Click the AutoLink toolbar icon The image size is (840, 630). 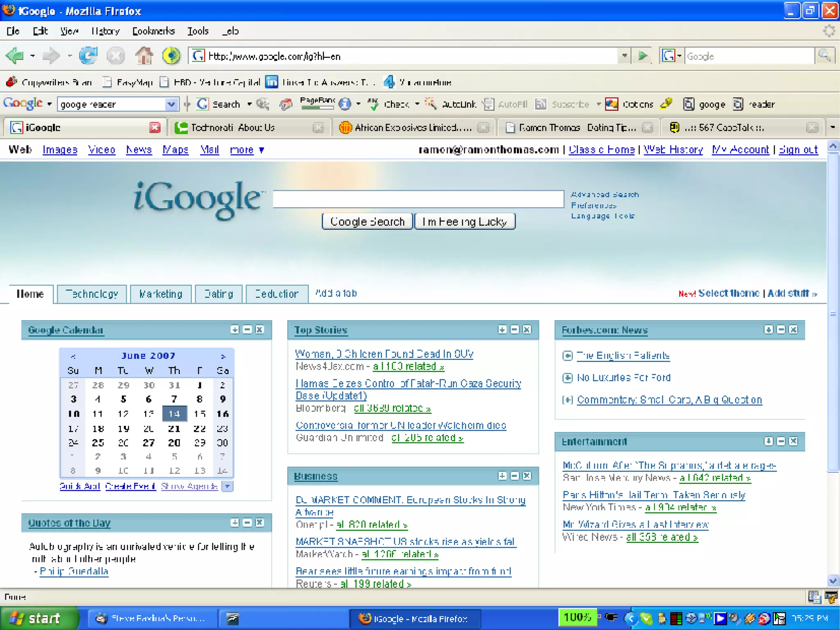click(x=431, y=104)
